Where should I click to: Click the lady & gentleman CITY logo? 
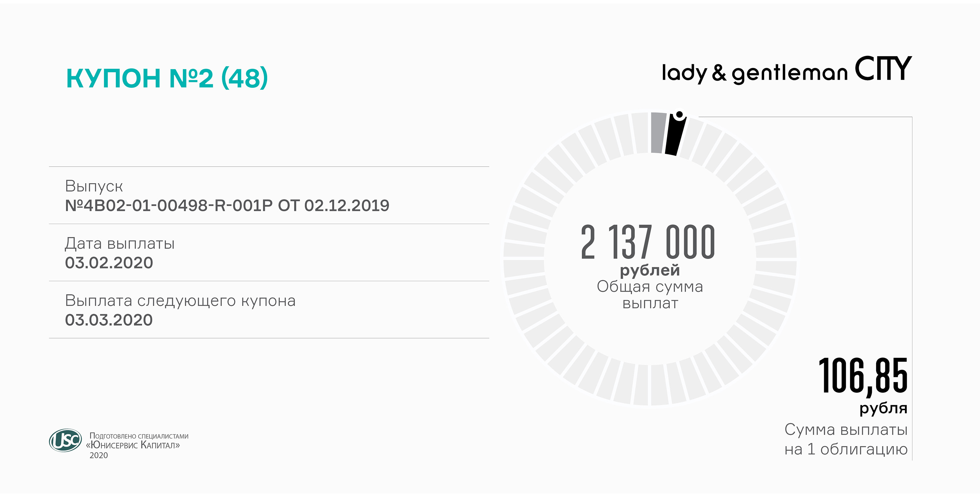786,70
